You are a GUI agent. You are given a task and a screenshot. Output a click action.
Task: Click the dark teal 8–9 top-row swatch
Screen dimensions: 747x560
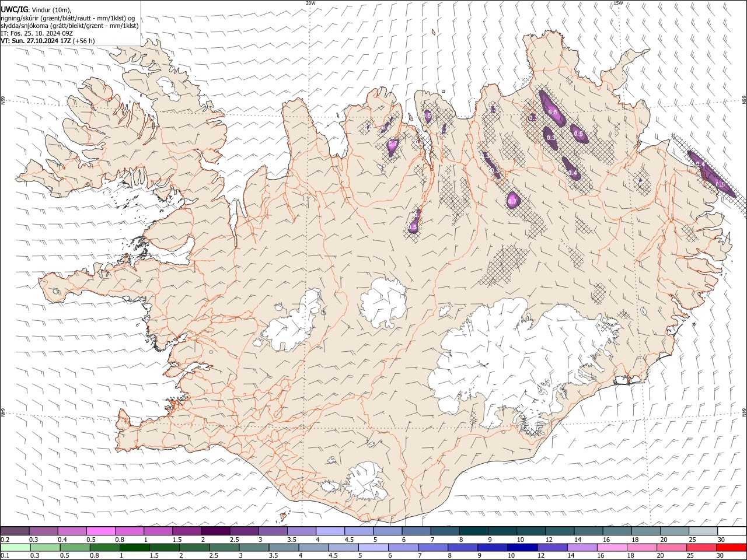(x=473, y=531)
